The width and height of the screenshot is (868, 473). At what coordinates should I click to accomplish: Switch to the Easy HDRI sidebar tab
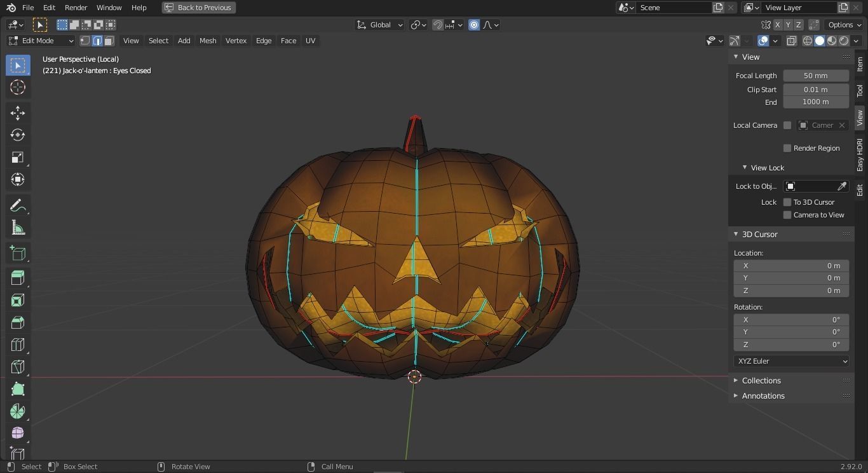tap(860, 154)
